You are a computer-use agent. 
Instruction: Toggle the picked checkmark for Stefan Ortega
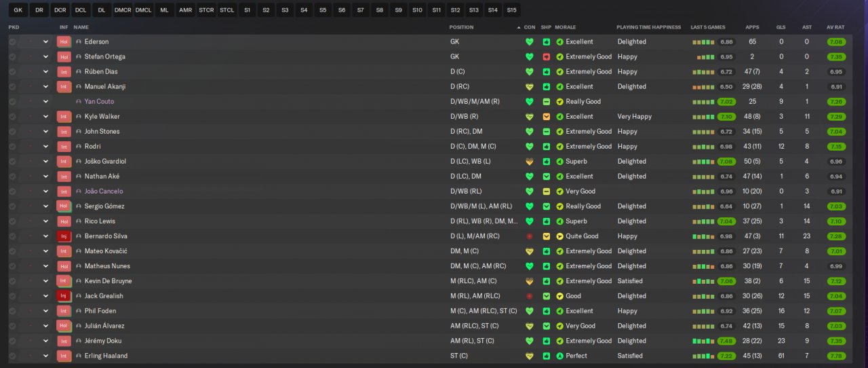pyautogui.click(x=12, y=56)
